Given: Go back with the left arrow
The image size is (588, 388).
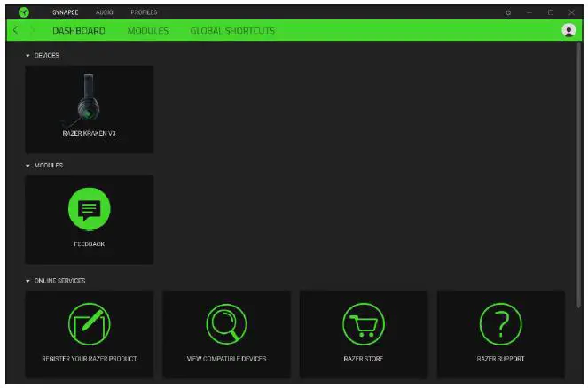Looking at the screenshot, I should point(15,30).
